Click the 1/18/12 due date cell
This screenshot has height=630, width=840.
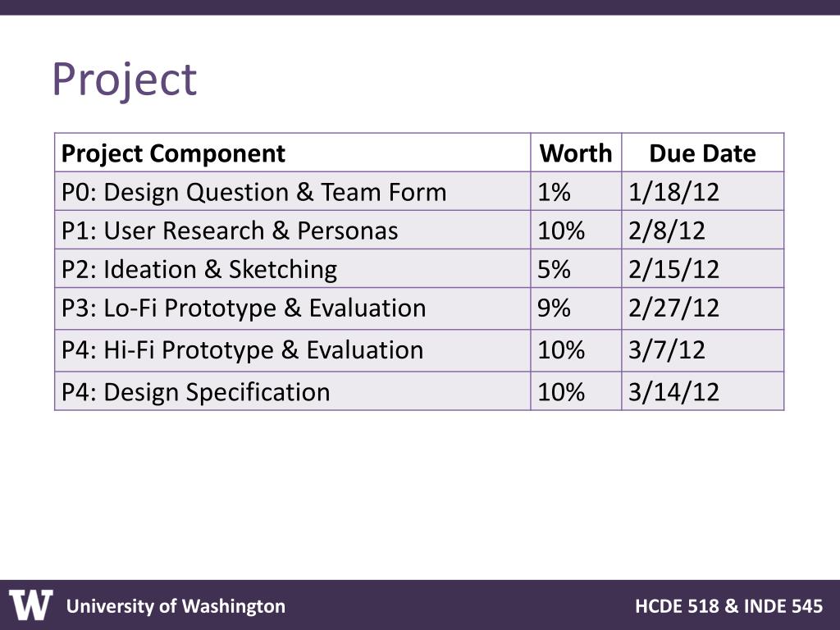[674, 192]
